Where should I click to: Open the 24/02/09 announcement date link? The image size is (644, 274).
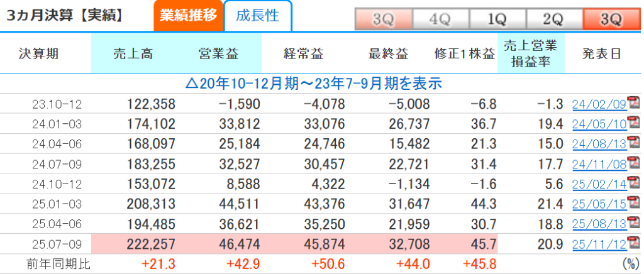[x=599, y=104]
